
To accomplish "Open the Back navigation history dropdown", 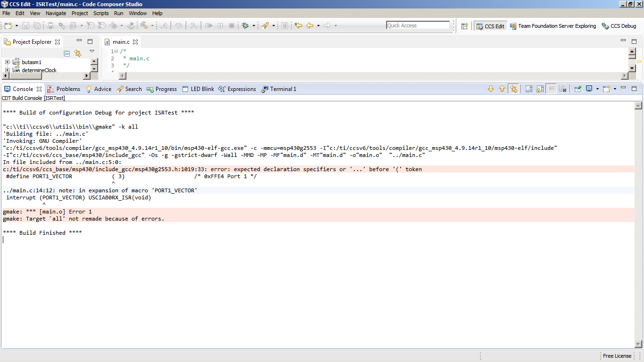I will pyautogui.click(x=318, y=25).
